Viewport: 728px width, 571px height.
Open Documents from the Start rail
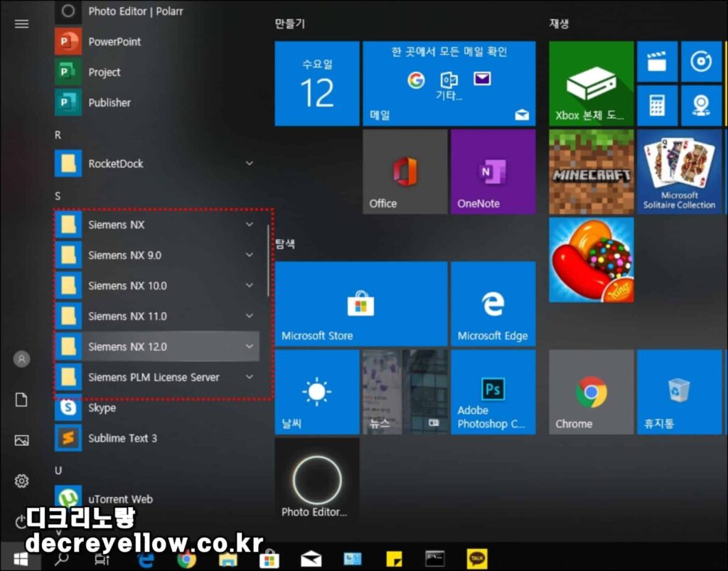[21, 400]
